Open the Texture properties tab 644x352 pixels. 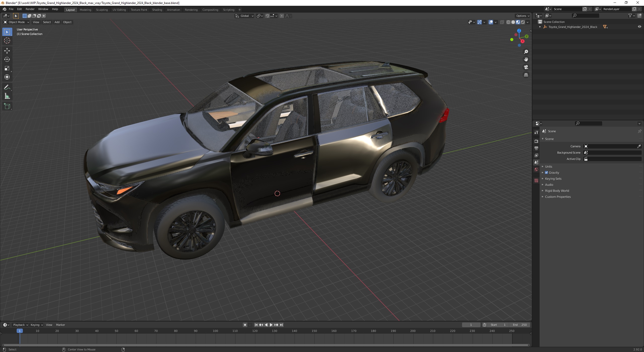536,181
